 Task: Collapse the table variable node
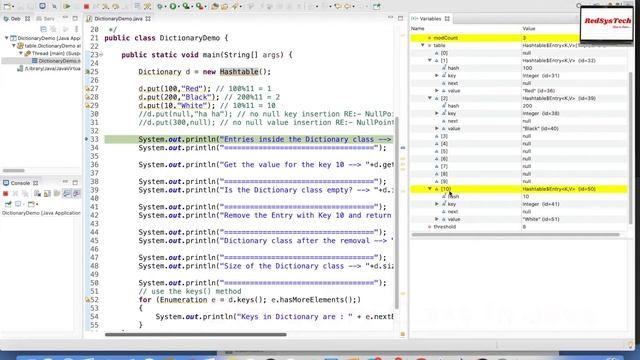pos(423,45)
